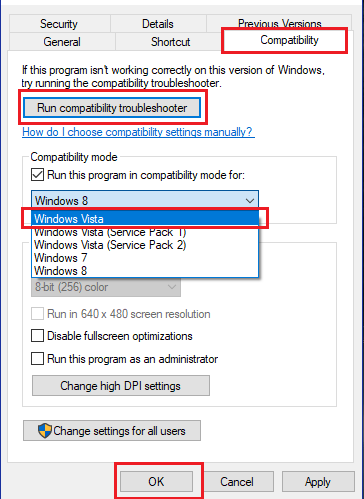Screen dimensions: 364x499
Task: Collapse the Windows 8 compatibility dropdown arrow
Action: pos(250,201)
